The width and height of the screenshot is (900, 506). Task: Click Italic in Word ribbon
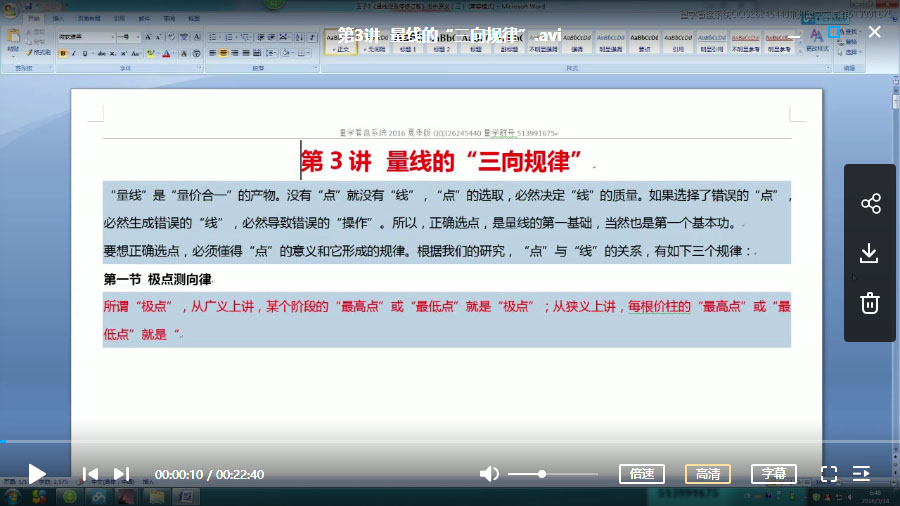pyautogui.click(x=74, y=53)
